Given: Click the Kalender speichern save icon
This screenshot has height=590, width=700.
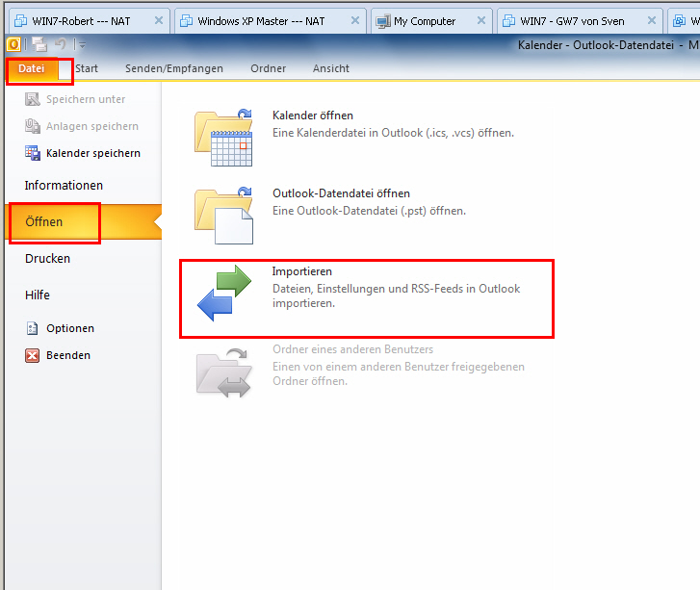Looking at the screenshot, I should tap(32, 153).
